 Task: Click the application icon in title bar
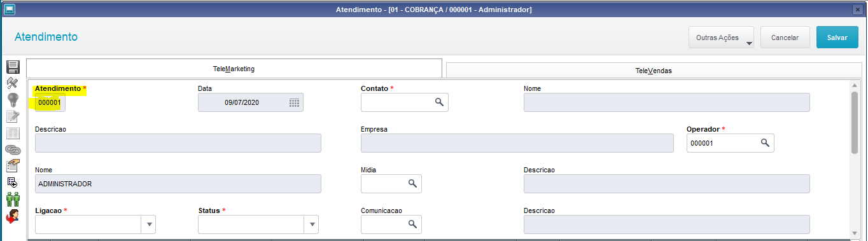9,9
